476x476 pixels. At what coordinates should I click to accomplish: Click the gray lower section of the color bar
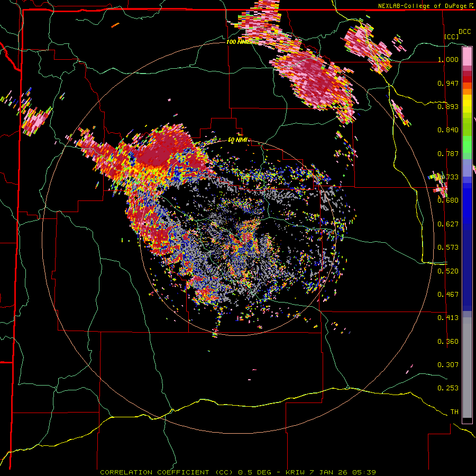click(467, 368)
